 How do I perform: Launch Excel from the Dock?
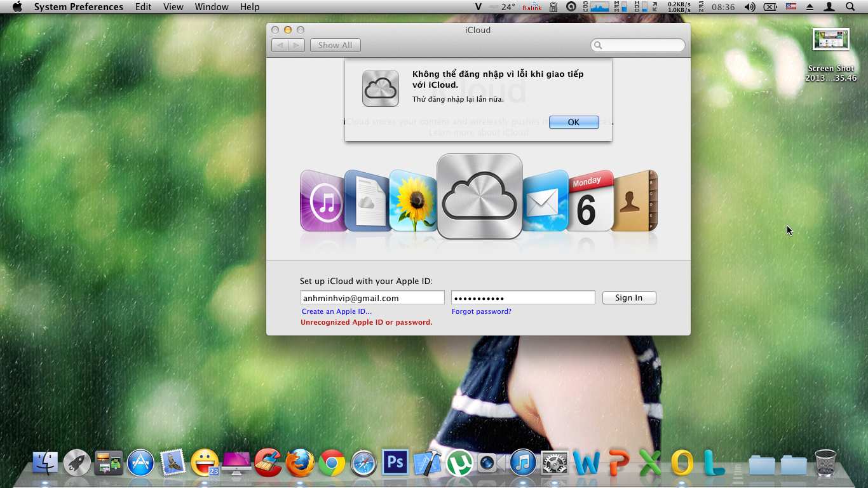tap(650, 463)
